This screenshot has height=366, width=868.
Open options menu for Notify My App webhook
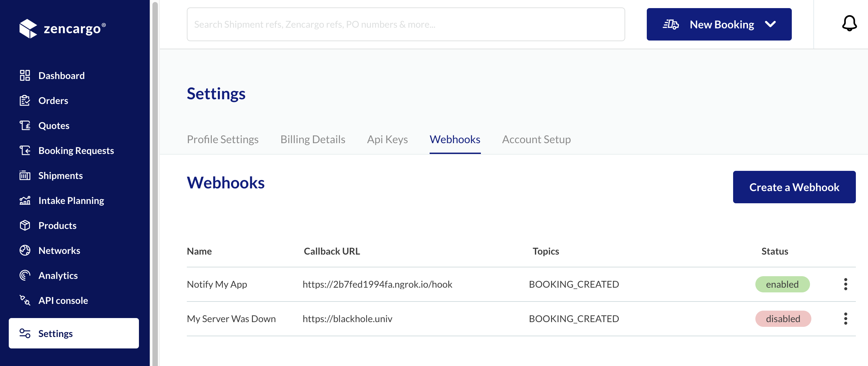coord(845,284)
